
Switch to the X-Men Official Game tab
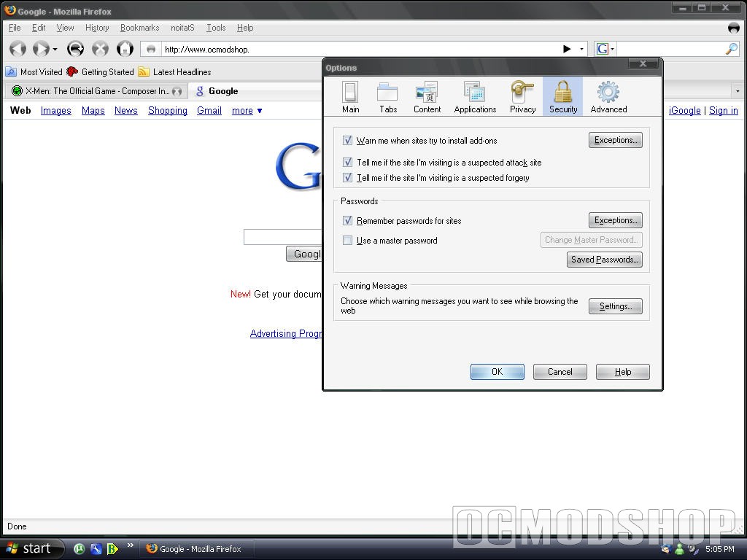click(x=96, y=91)
